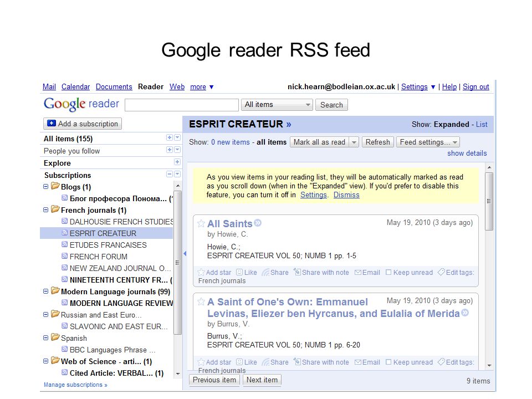Image resolution: width=532 pixels, height=399 pixels.
Task: Click NINETEENTH CENTURY FR feed icon
Action: pos(64,279)
